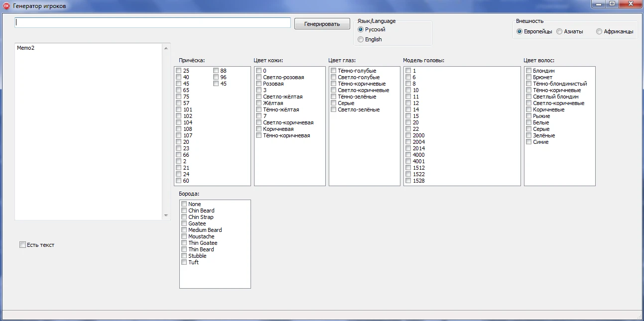Select the Русский language option
This screenshot has height=321, width=644.
point(361,30)
